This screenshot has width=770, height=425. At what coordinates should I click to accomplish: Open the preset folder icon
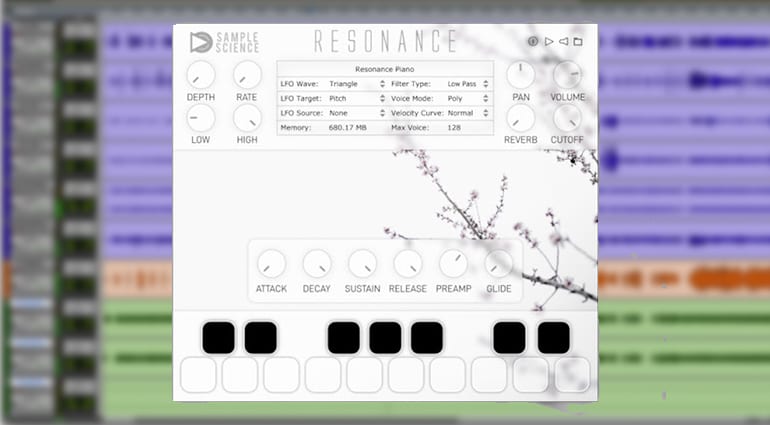pos(578,42)
